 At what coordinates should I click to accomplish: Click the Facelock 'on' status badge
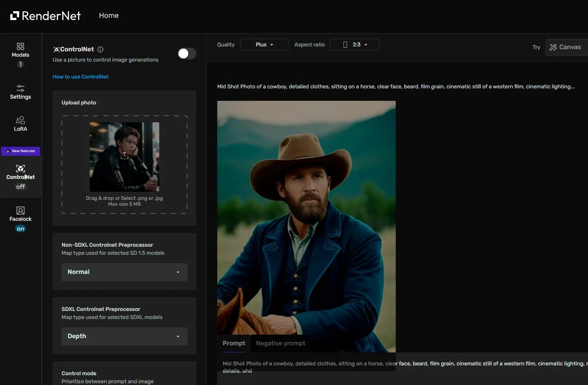pyautogui.click(x=21, y=229)
